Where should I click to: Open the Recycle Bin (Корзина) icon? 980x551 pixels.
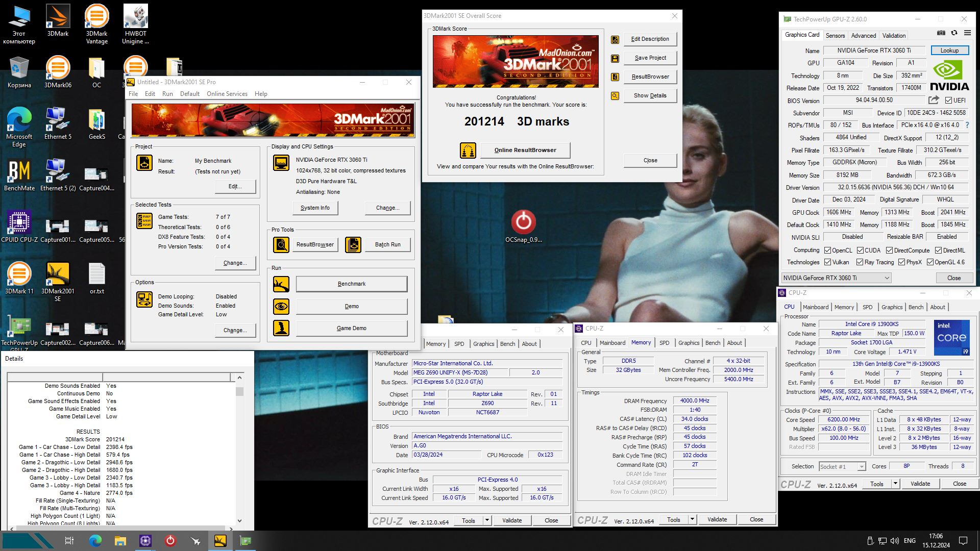coord(19,72)
